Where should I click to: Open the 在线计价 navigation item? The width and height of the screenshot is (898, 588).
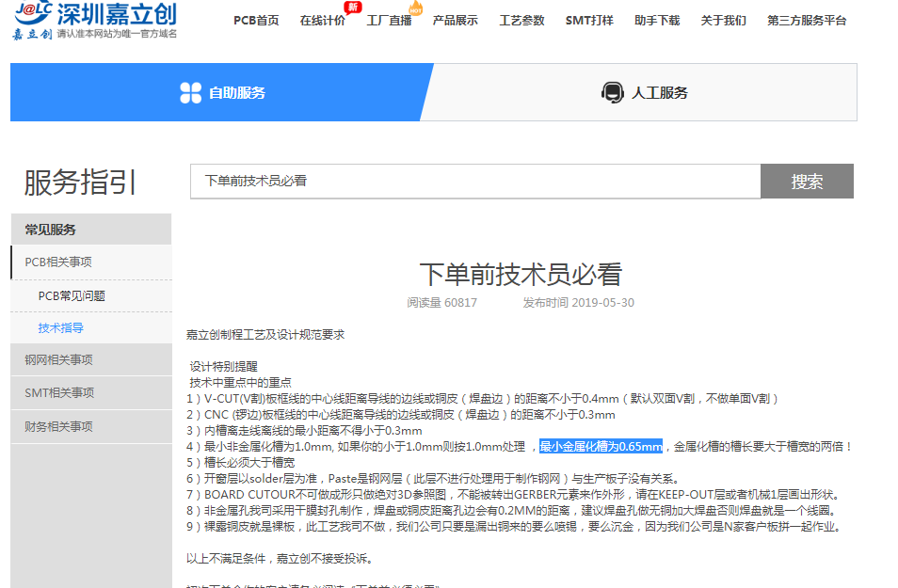(322, 21)
